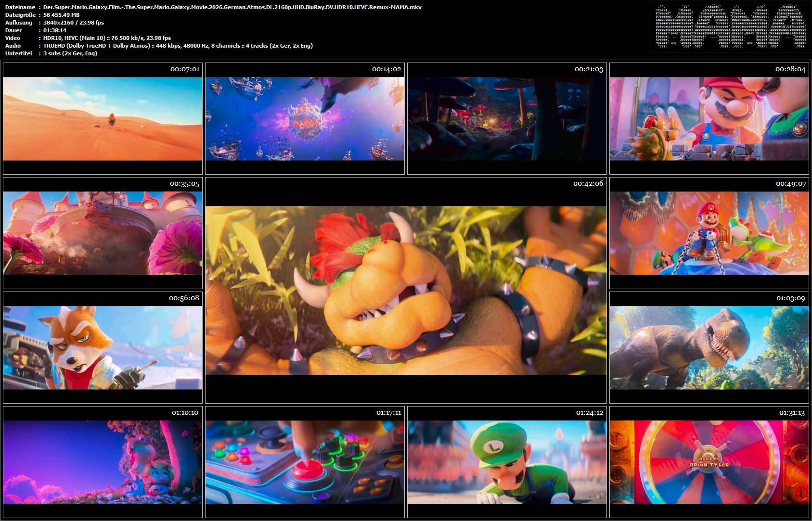Viewport: 812px width, 521px height.
Task: Open the T-Rex dinosaur thumbnail
Action: click(709, 348)
